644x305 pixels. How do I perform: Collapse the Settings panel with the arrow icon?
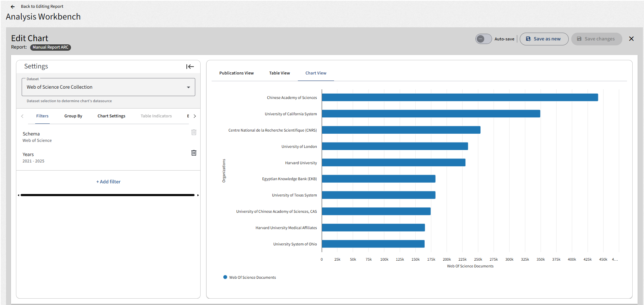tap(190, 67)
